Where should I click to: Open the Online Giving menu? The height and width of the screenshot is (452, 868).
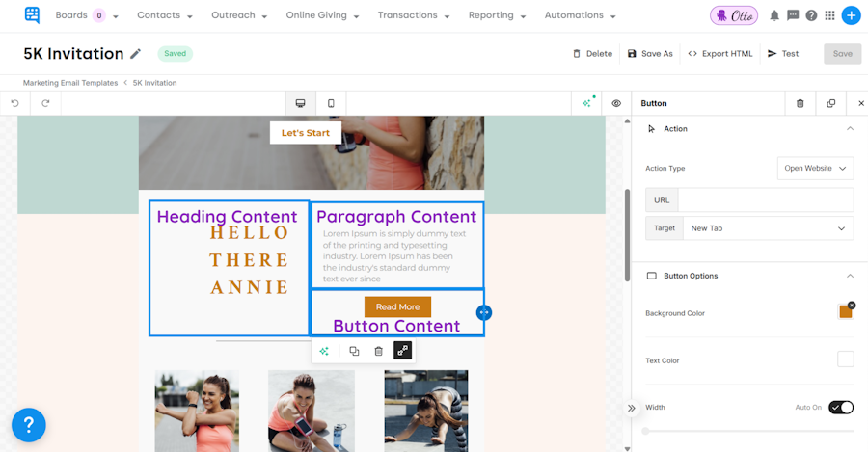323,15
